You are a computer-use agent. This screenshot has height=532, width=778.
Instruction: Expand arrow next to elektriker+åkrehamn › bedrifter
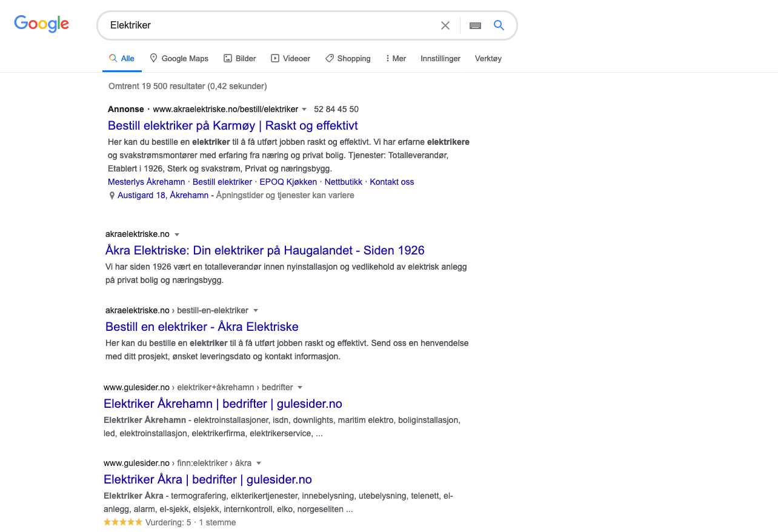tap(300, 388)
